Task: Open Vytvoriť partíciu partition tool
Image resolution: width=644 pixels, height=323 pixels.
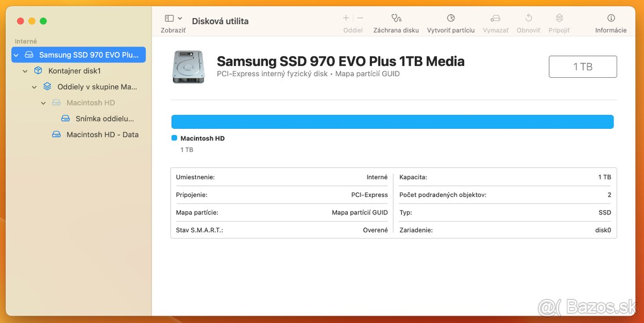Action: point(451,18)
